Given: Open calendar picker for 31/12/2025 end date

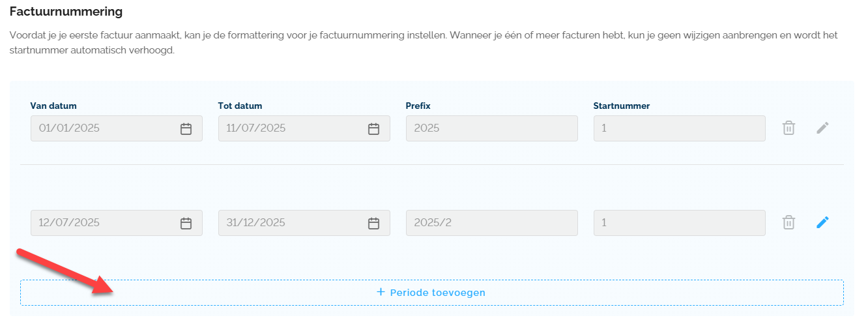Looking at the screenshot, I should [x=373, y=224].
